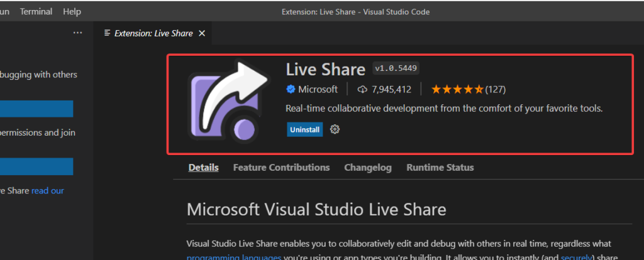Select the Extension: Live Share editor tab

point(153,33)
